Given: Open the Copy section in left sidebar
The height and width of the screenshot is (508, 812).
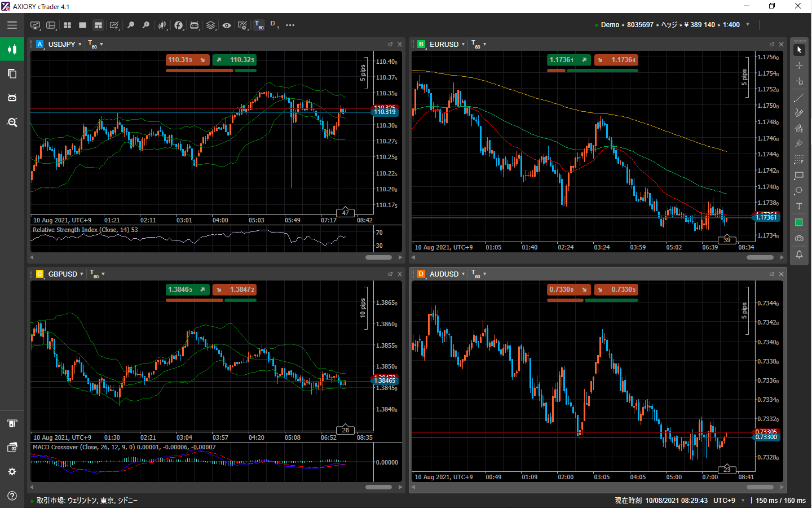Looking at the screenshot, I should (x=12, y=73).
